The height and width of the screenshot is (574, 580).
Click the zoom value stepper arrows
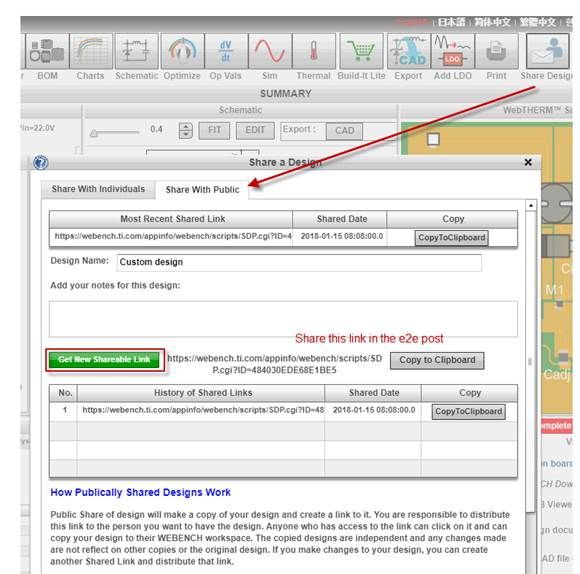point(186,131)
